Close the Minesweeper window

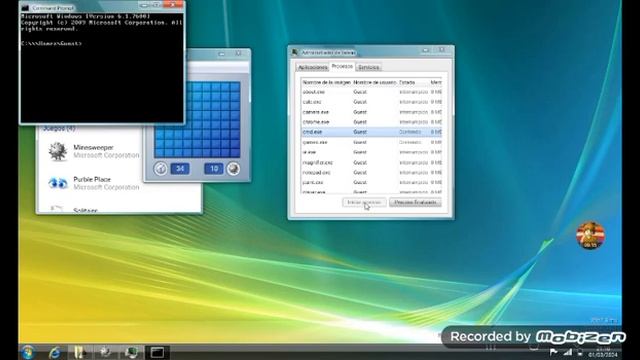pyautogui.click(x=238, y=53)
